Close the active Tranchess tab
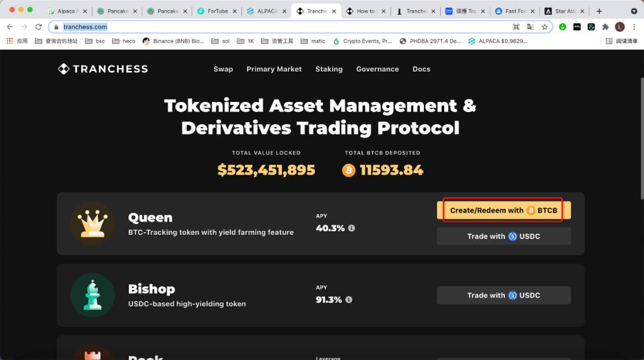644x360 pixels. (334, 11)
